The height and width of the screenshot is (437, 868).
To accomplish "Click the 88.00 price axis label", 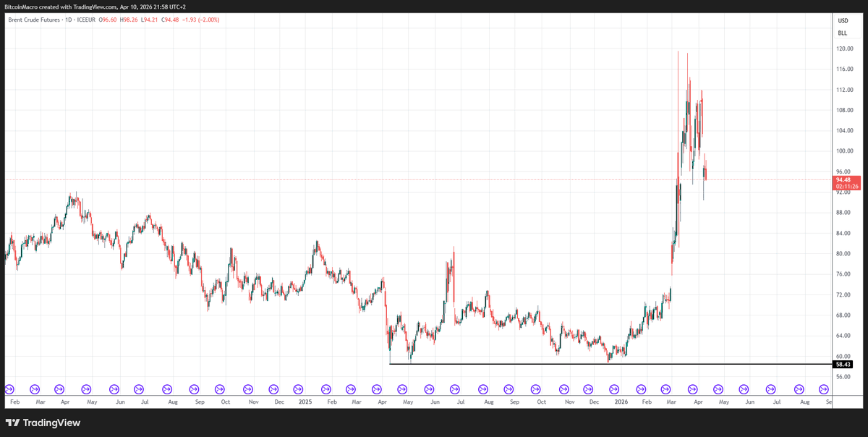I will 844,213.
